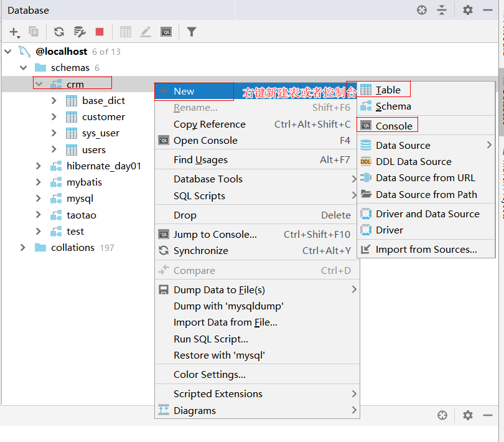
Task: Open the Database Tools submenu
Action: tap(257, 179)
